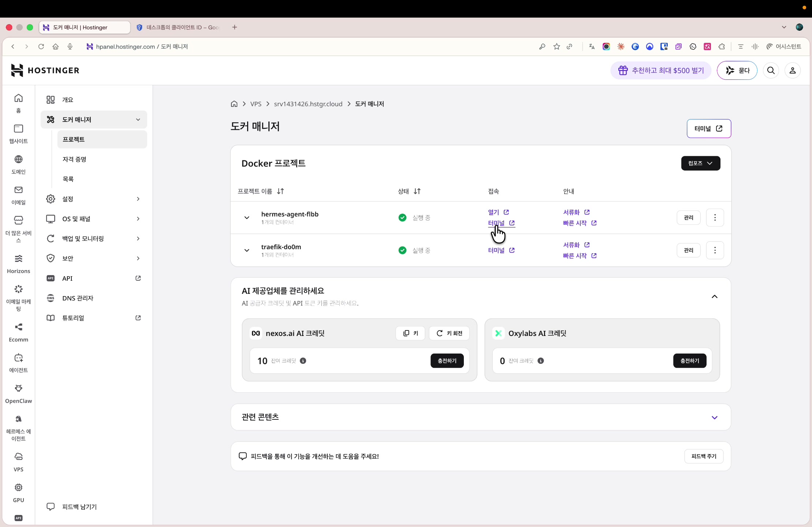Open three-dot menu for traefik-do0m
This screenshot has height=527, width=812.
tap(715, 250)
